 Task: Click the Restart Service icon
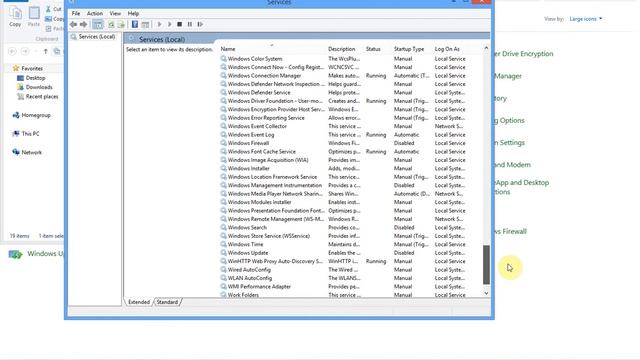(x=200, y=24)
